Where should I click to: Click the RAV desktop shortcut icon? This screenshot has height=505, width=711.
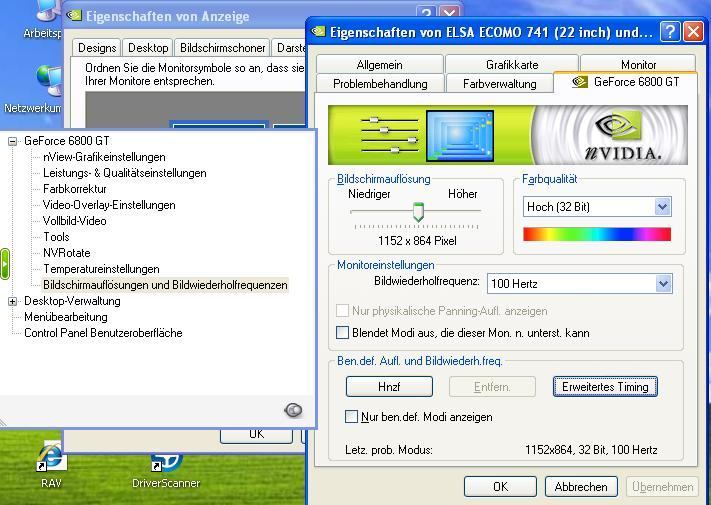[51, 457]
